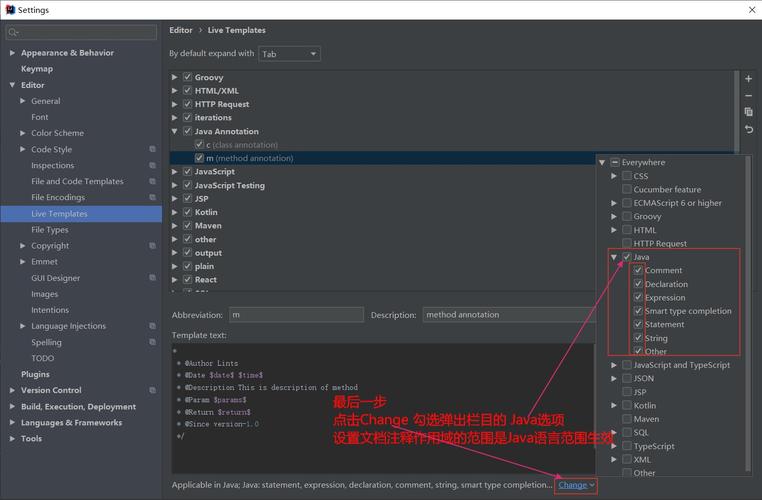
Task: Expand the JavaScript template group
Action: click(x=175, y=172)
